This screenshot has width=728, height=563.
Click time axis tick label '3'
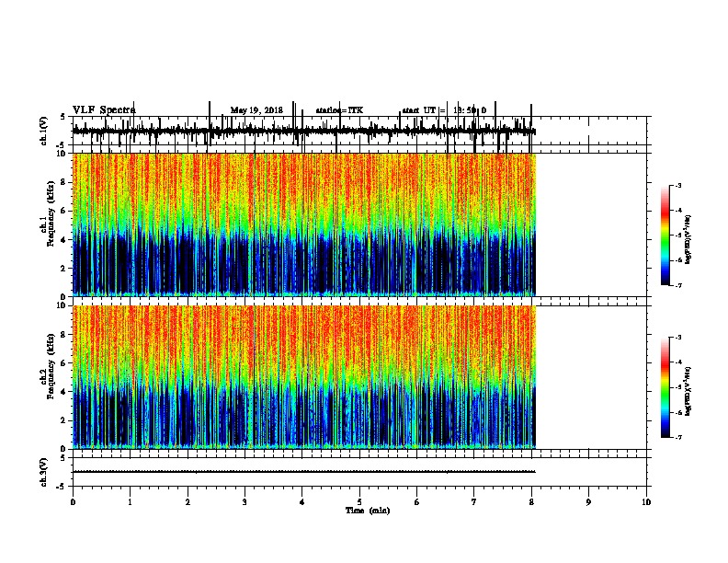click(245, 502)
